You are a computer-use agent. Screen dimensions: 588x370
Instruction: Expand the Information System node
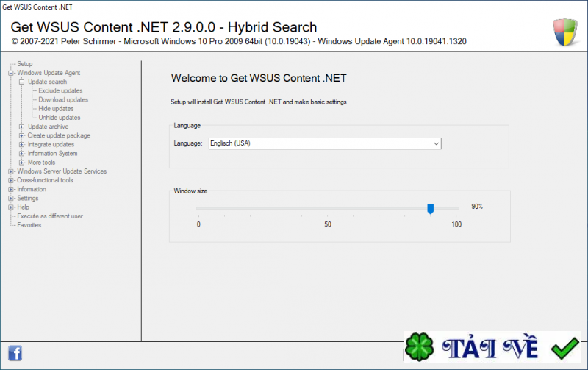22,154
